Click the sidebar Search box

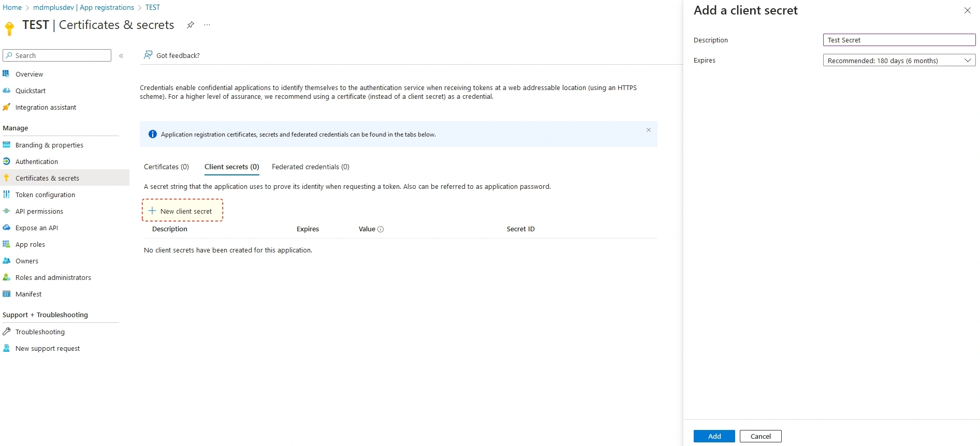57,55
